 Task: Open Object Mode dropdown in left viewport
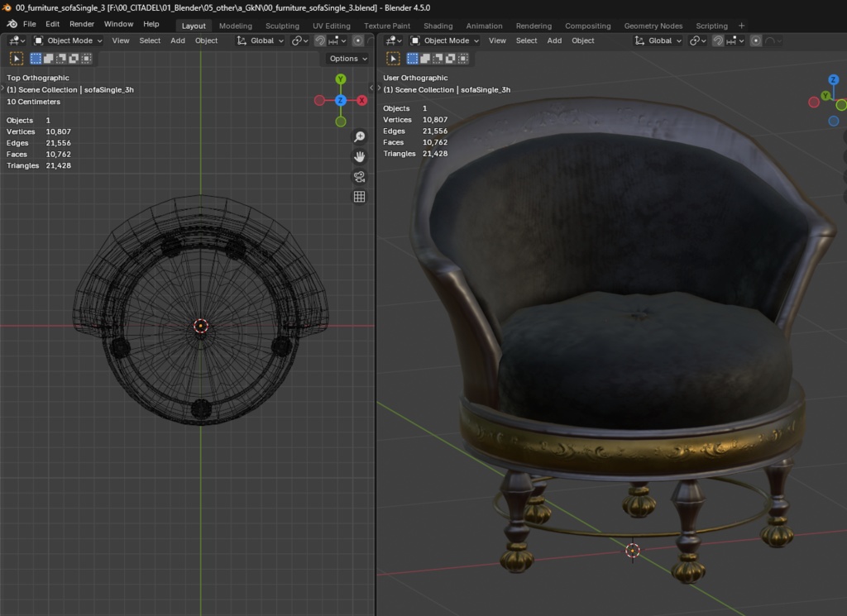(68, 41)
